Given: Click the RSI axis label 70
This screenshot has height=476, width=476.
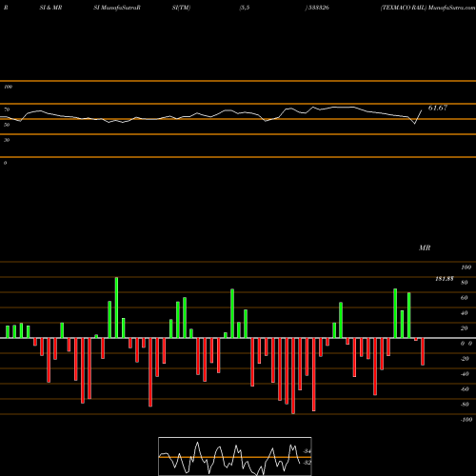Looking at the screenshot, I should pyautogui.click(x=7, y=109).
